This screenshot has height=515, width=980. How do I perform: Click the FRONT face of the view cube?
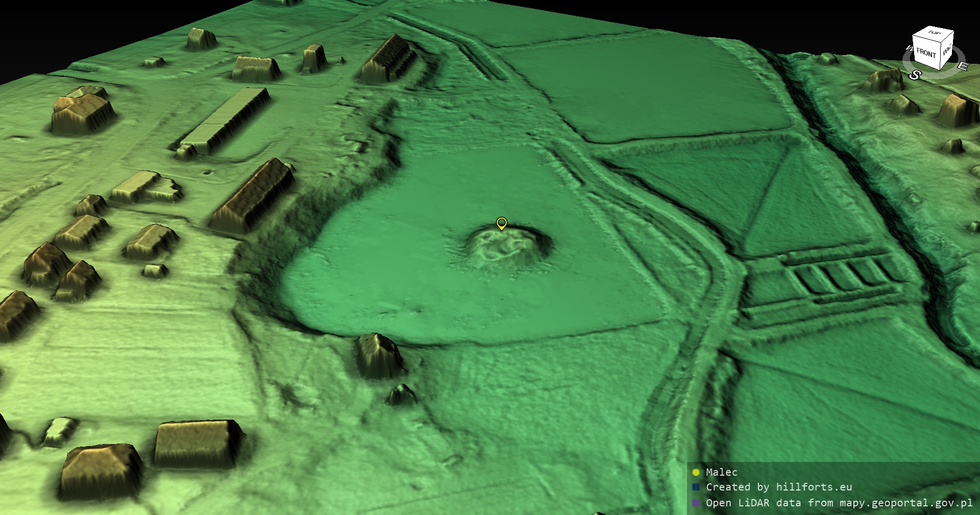926,53
